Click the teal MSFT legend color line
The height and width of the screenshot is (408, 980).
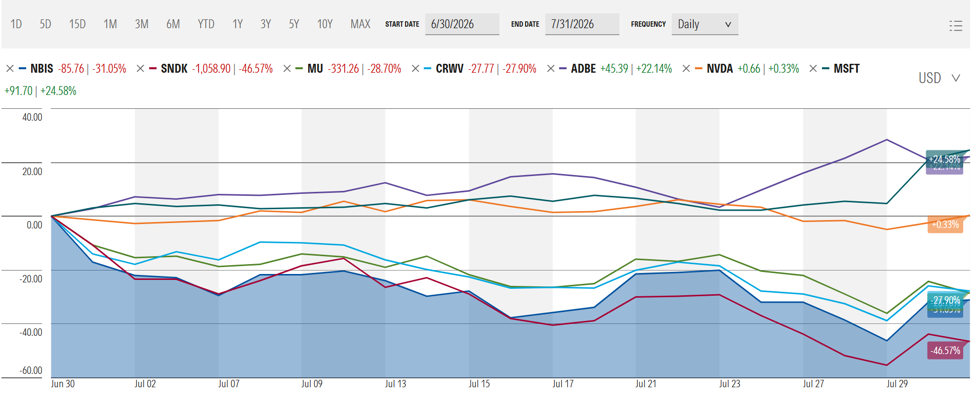825,69
